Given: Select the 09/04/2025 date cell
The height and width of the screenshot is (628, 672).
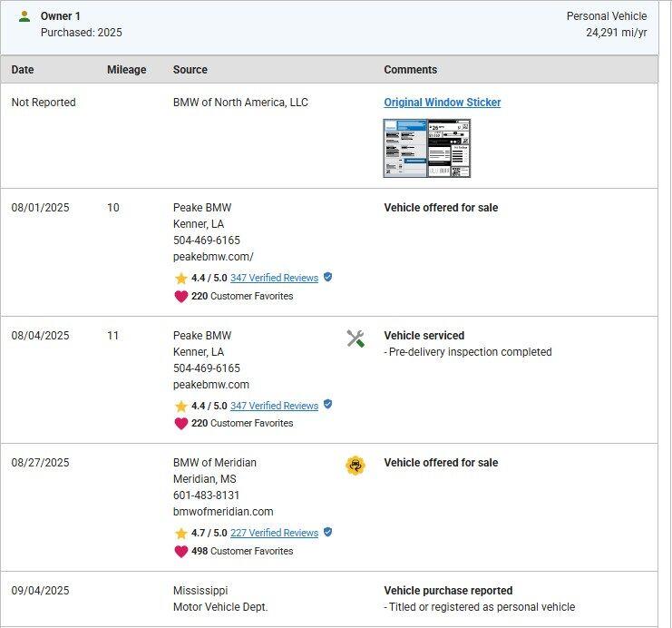Looking at the screenshot, I should click(40, 590).
